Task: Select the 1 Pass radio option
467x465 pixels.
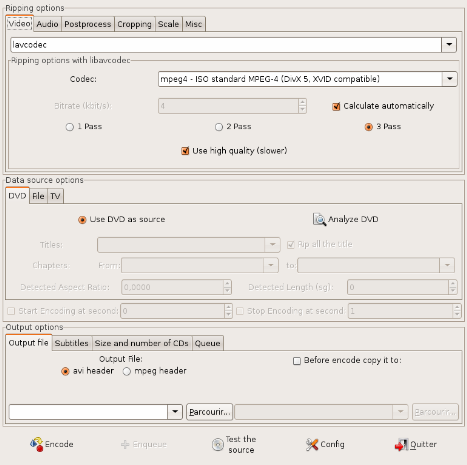Action: [x=69, y=127]
